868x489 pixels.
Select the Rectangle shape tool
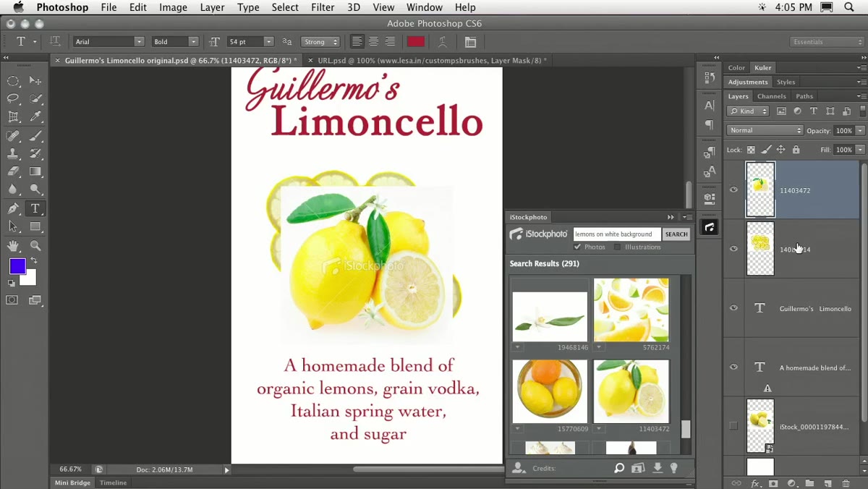click(35, 227)
